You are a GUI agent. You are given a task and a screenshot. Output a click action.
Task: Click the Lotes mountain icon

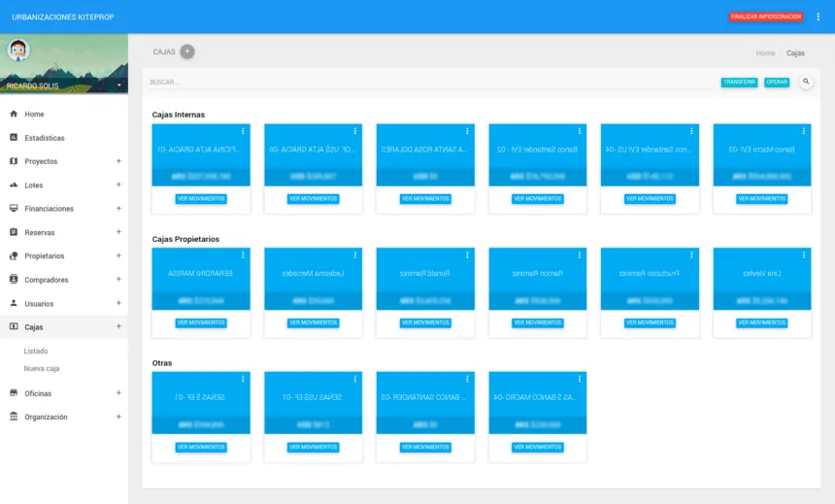pyautogui.click(x=14, y=185)
